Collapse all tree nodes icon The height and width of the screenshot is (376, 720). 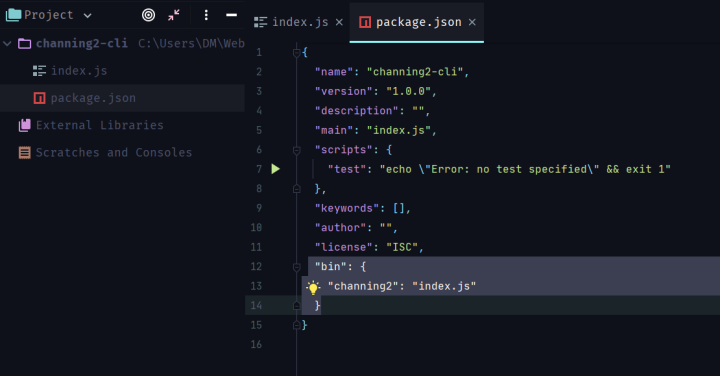pos(174,15)
